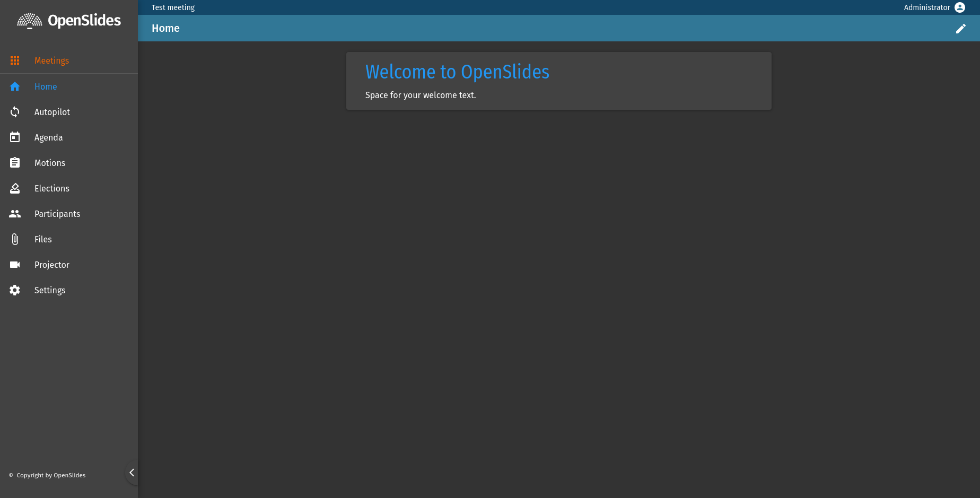Click the Copyright by OpenSlides link
980x498 pixels.
tap(50, 475)
